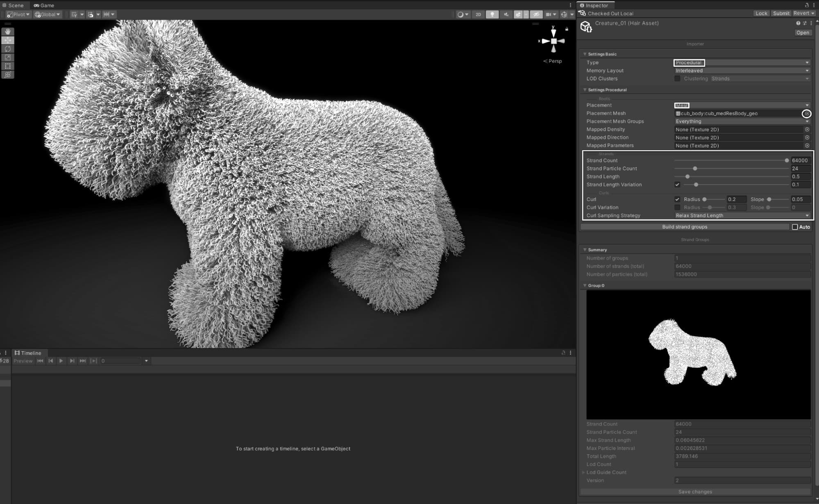Open Placement Mesh object picker

[806, 113]
